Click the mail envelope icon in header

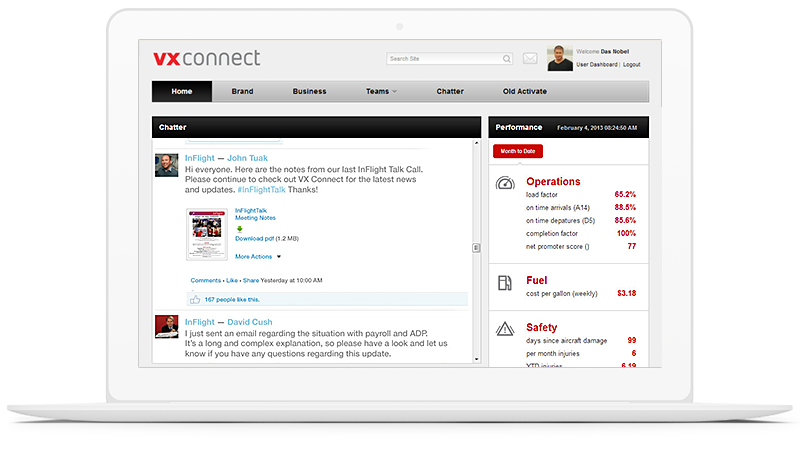530,59
